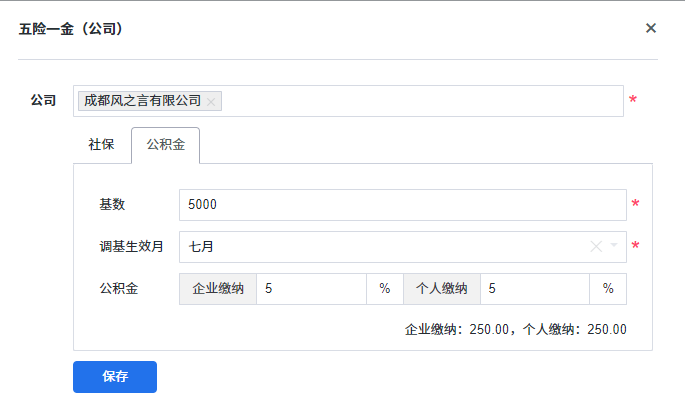Expand the month dropdown arrow
Viewport: 685px width, 419px height.
pyautogui.click(x=614, y=245)
